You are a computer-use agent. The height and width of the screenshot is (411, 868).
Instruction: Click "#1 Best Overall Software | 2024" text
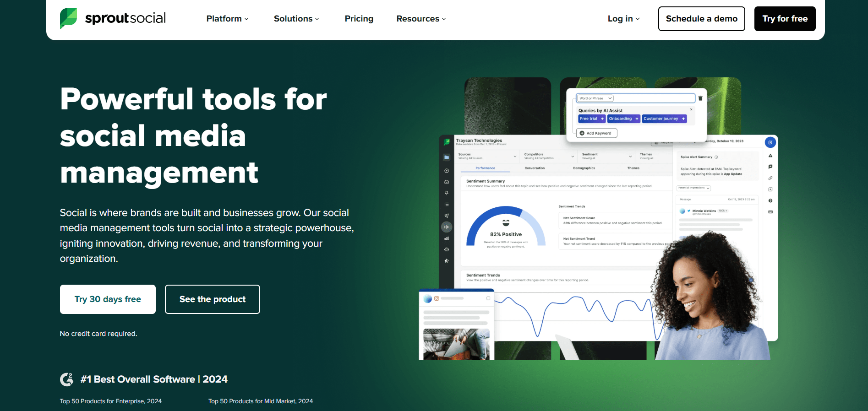[154, 379]
